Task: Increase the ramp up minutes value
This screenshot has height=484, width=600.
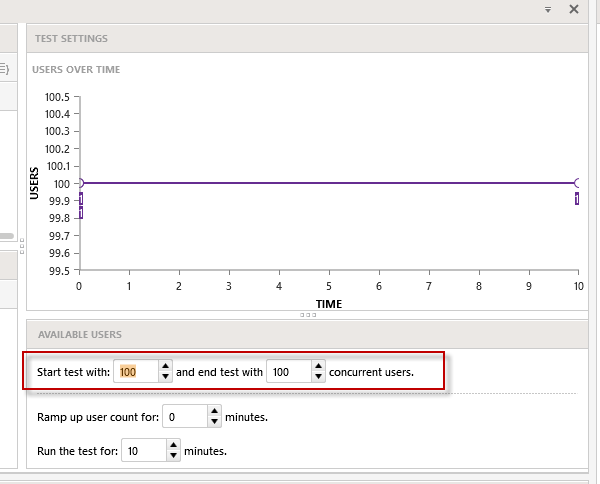Action: tap(214, 411)
